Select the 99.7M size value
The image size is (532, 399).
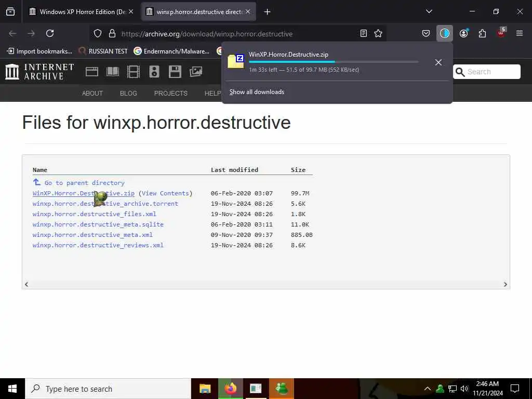(x=300, y=193)
